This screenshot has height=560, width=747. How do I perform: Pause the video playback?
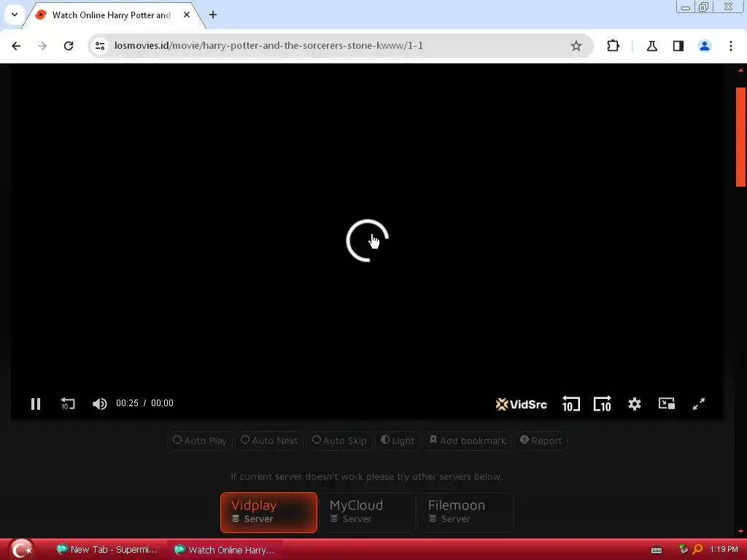[x=36, y=404]
